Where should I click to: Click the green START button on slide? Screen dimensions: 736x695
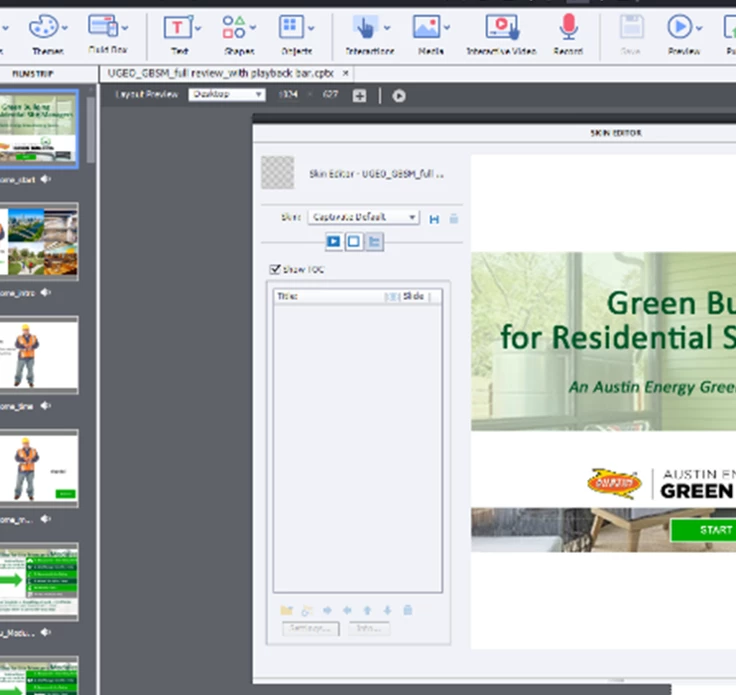tap(703, 530)
